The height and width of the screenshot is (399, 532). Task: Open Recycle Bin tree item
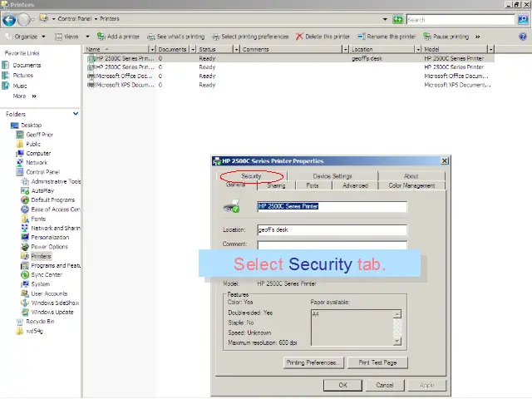40,322
